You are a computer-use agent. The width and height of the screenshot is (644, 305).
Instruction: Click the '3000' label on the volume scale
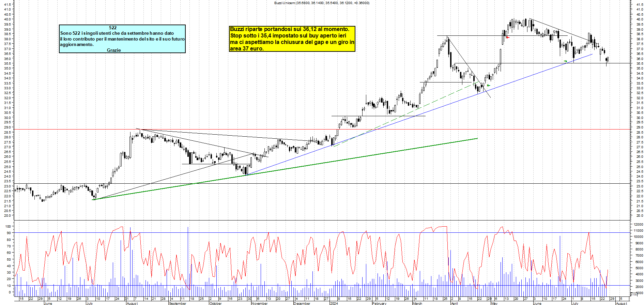(639, 280)
